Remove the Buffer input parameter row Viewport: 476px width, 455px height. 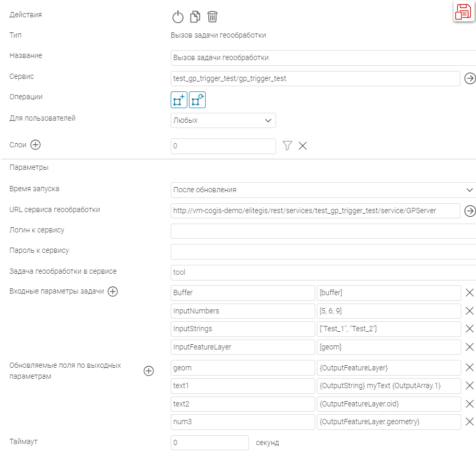pos(469,293)
